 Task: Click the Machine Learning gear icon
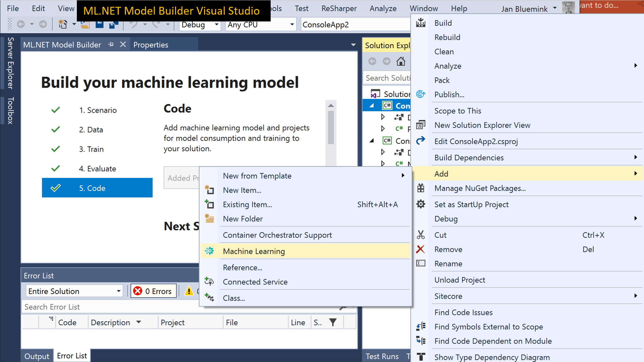[x=209, y=251]
